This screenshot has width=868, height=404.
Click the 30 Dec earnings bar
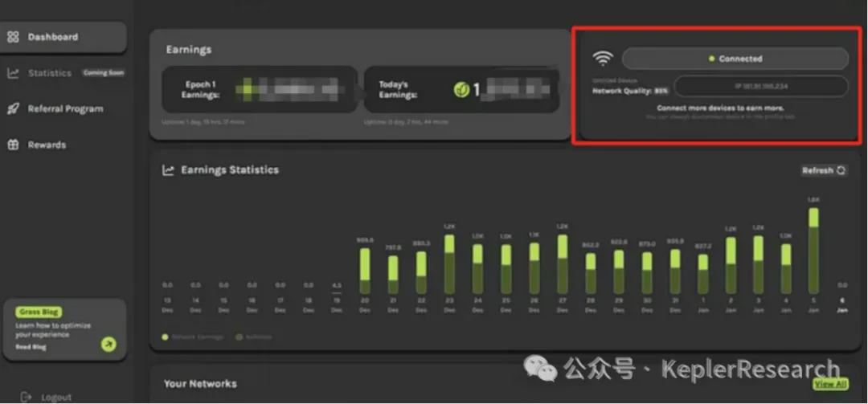(646, 273)
